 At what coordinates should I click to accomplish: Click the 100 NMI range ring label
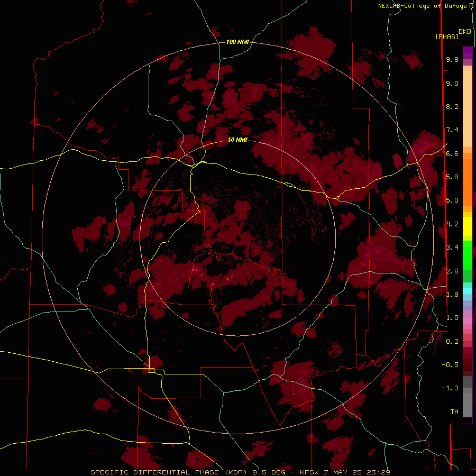(237, 42)
